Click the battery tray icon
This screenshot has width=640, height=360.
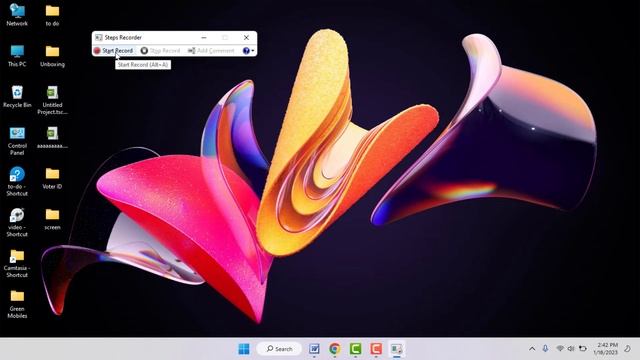click(583, 349)
